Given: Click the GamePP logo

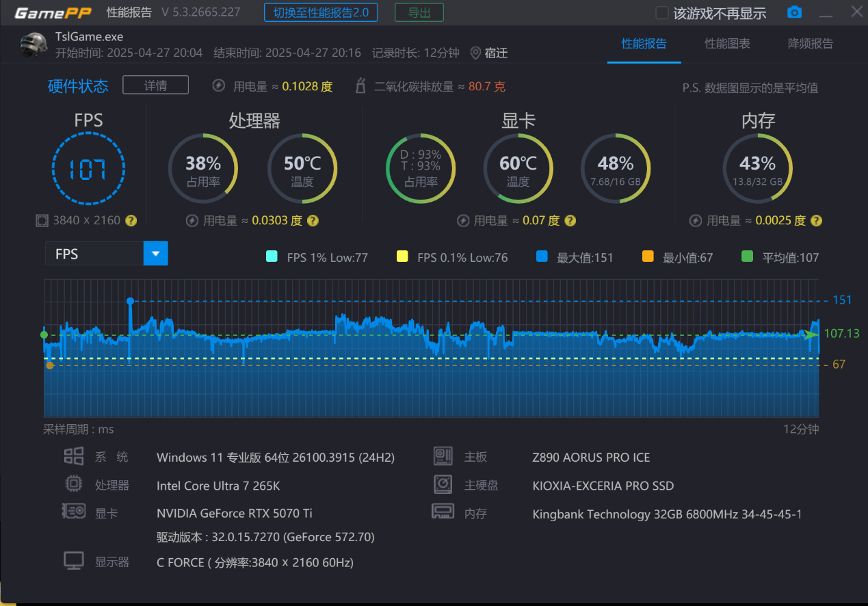Looking at the screenshot, I should (x=52, y=13).
